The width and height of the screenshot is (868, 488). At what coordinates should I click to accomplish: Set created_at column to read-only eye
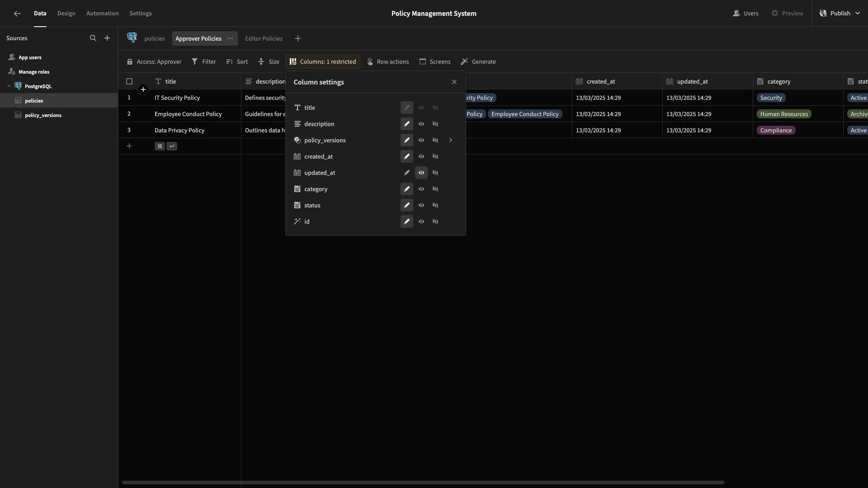421,156
